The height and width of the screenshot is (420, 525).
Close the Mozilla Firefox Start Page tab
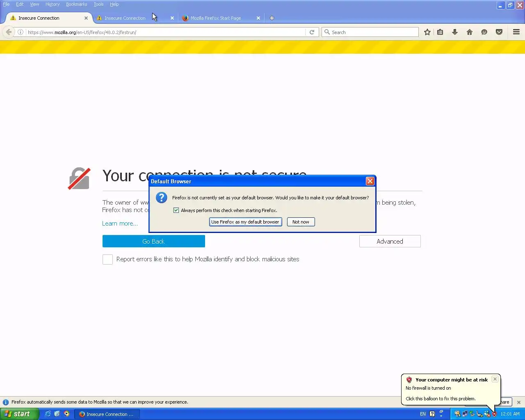(x=258, y=18)
